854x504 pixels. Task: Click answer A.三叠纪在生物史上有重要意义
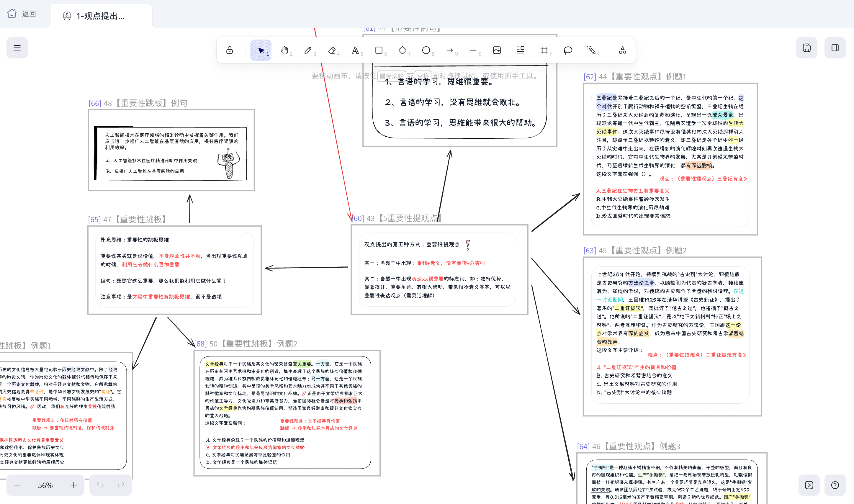pos(633,191)
